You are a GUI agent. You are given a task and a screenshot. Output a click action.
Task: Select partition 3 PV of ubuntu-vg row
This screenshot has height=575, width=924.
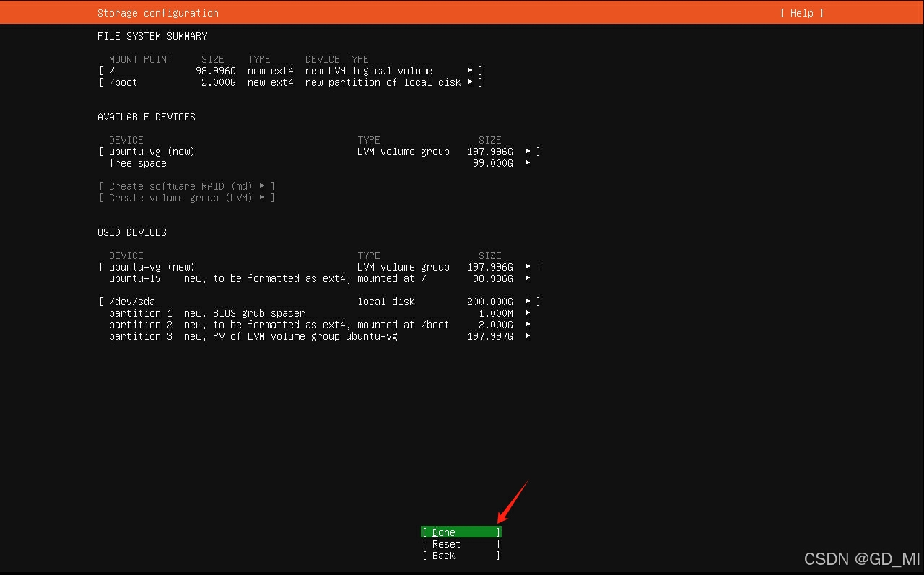[319, 336]
